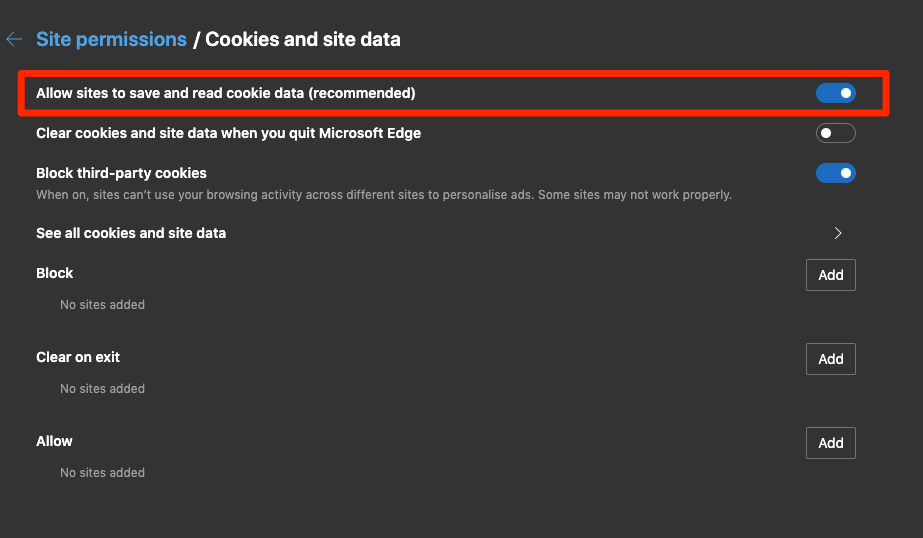The width and height of the screenshot is (923, 538).
Task: Select the 'Allow' section heading
Action: tap(55, 441)
